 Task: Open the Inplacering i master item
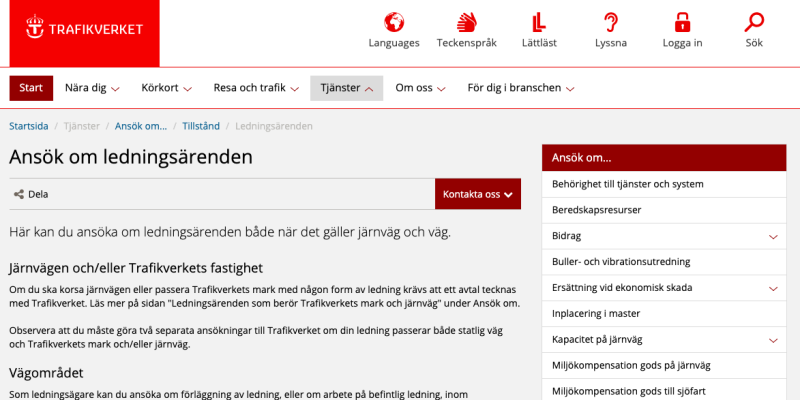point(664,314)
